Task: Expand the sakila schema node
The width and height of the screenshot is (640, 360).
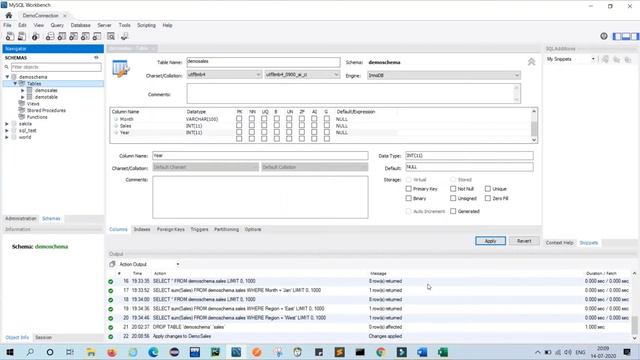Action: point(7,124)
